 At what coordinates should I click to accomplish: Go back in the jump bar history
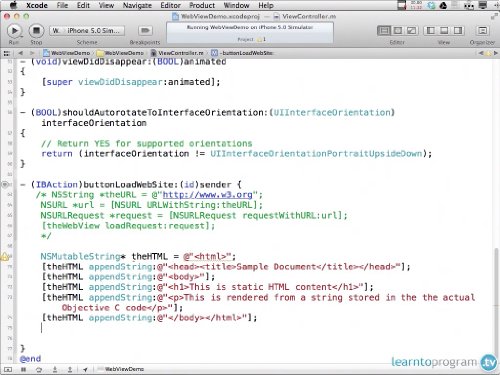pyautogui.click(x=21, y=53)
